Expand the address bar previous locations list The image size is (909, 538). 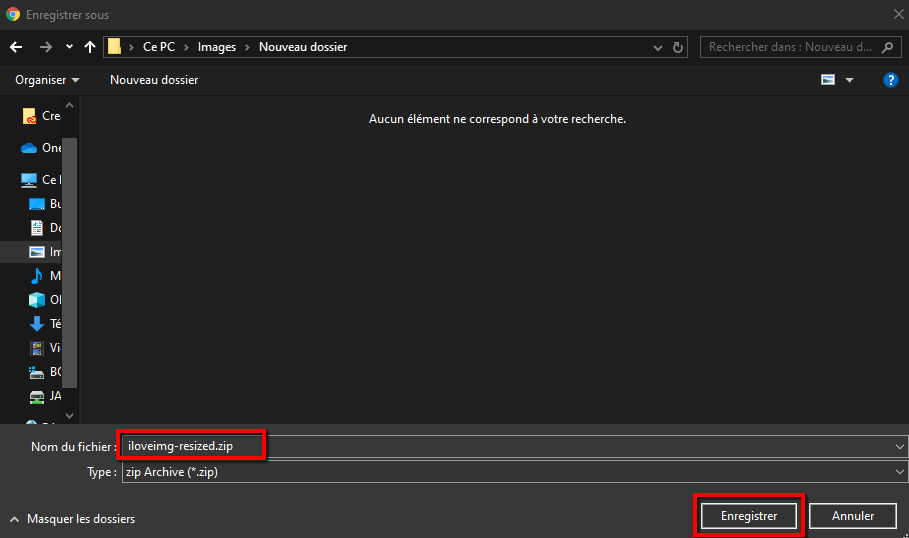[x=657, y=47]
